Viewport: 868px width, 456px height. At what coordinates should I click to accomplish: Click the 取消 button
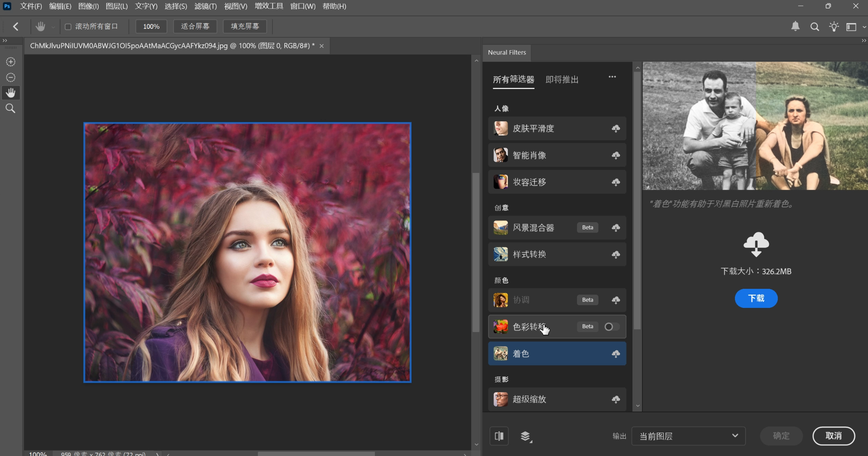tap(834, 436)
